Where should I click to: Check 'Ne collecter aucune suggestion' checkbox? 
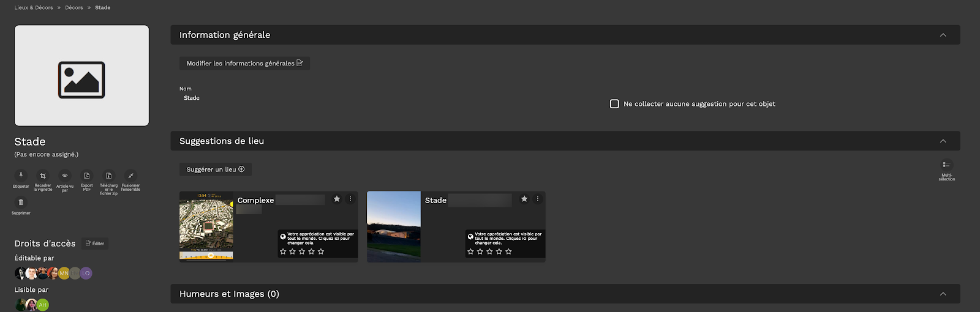click(x=614, y=104)
